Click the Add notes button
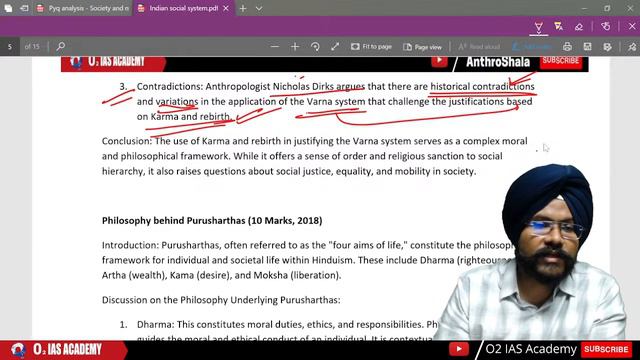The width and height of the screenshot is (640, 360). pos(532,47)
